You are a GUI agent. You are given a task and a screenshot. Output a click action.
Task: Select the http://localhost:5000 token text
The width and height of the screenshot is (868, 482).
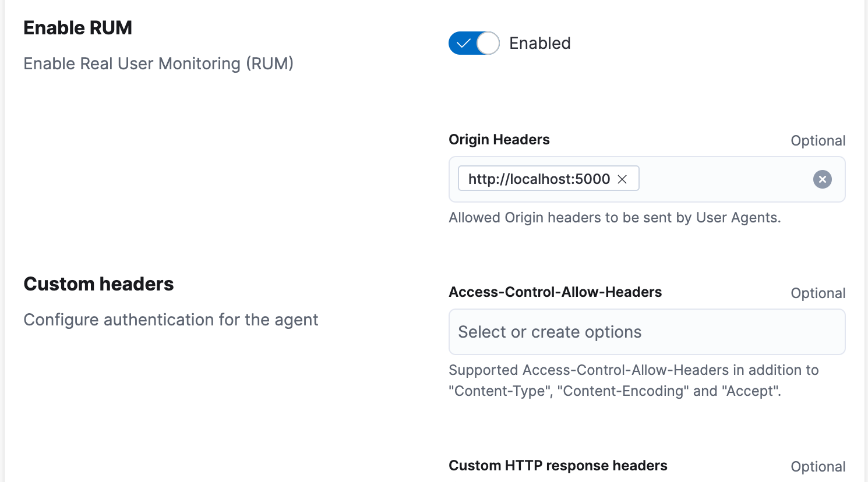coord(539,179)
